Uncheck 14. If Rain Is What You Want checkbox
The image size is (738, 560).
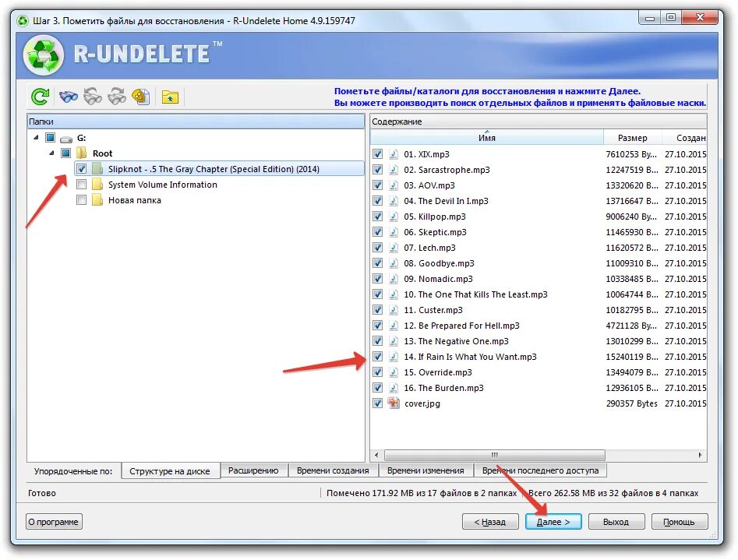tap(377, 356)
